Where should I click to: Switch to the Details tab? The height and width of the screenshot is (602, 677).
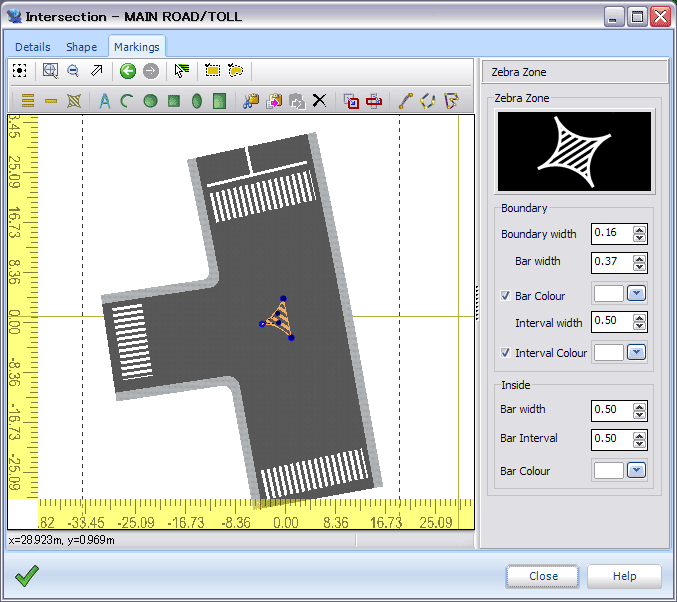pyautogui.click(x=33, y=47)
